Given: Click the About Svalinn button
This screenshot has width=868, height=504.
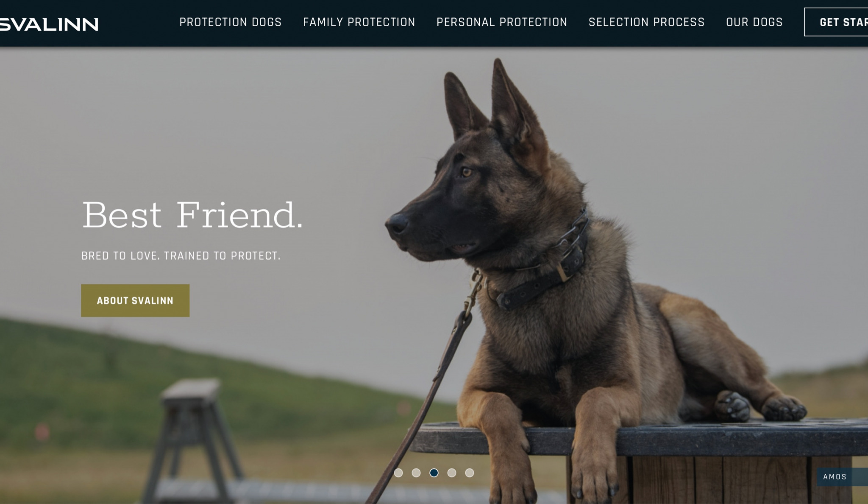Looking at the screenshot, I should point(135,300).
